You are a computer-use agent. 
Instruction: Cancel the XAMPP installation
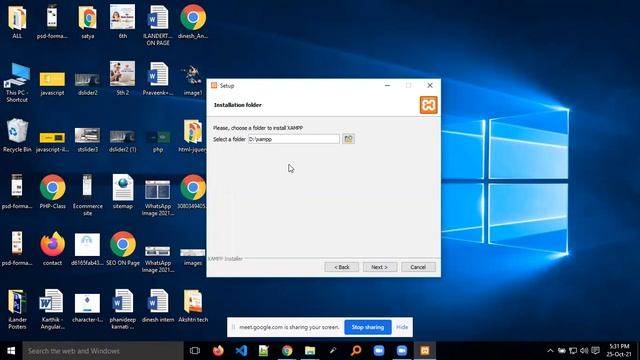418,267
